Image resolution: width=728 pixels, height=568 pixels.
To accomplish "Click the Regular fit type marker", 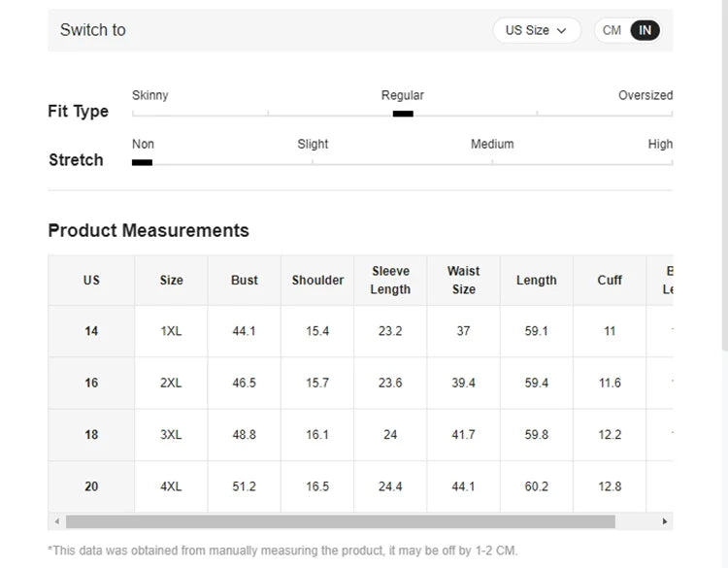I will click(403, 114).
